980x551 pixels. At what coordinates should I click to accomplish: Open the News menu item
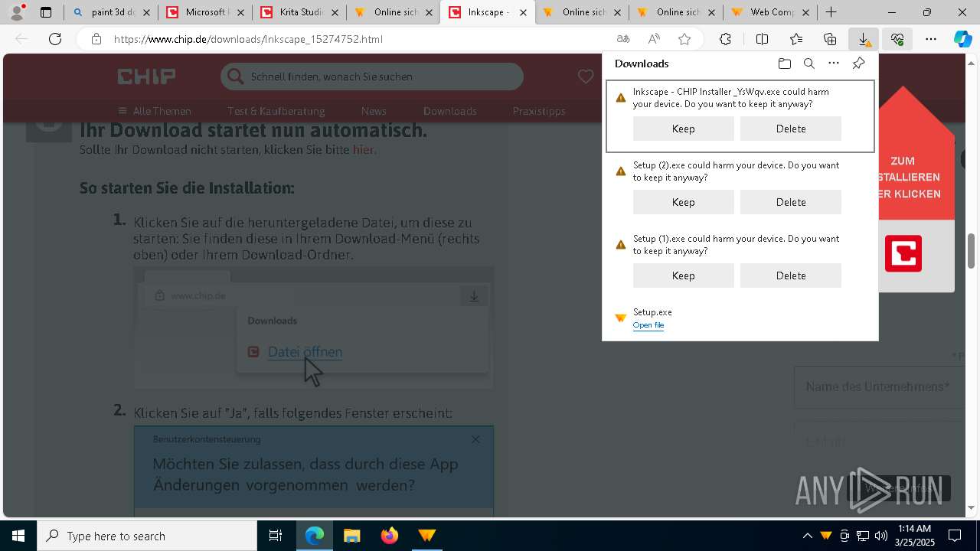click(374, 111)
